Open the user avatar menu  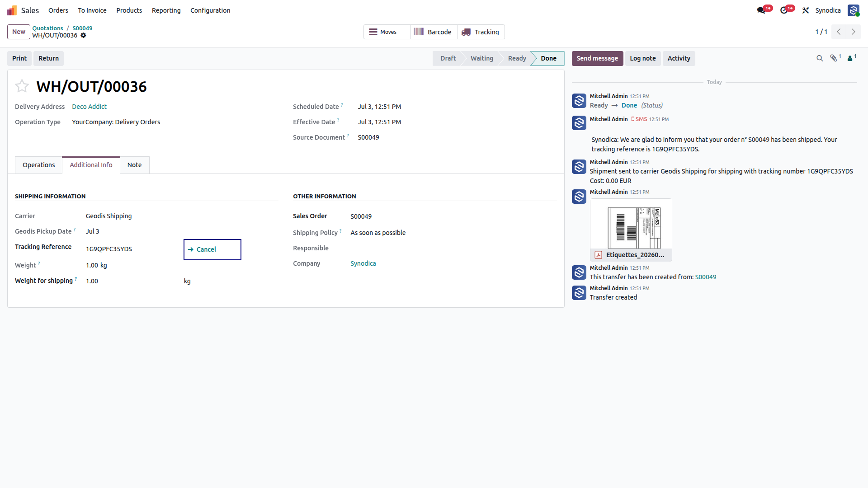coord(854,10)
